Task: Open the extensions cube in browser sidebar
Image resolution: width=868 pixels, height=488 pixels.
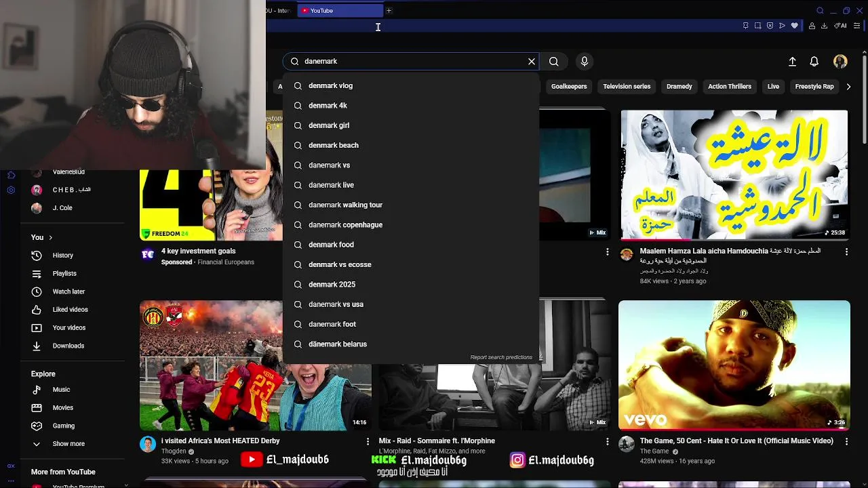Action: coord(11,175)
